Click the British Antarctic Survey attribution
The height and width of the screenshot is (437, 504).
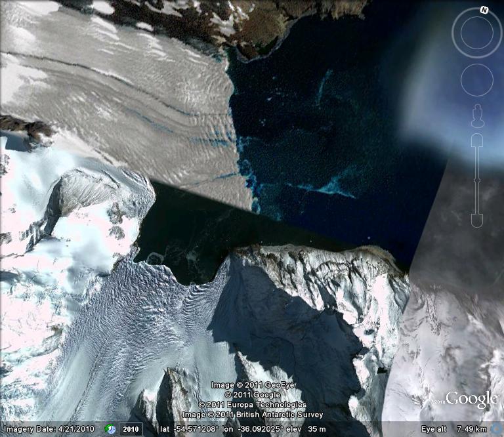click(x=253, y=414)
